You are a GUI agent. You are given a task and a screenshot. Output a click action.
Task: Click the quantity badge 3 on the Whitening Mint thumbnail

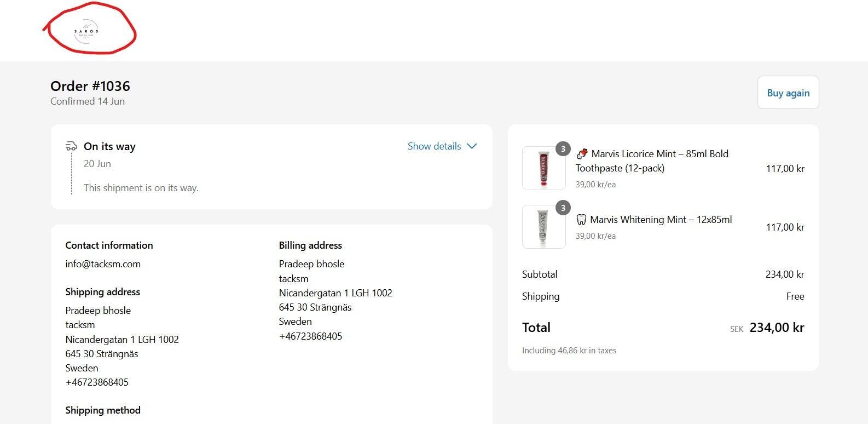pyautogui.click(x=563, y=208)
